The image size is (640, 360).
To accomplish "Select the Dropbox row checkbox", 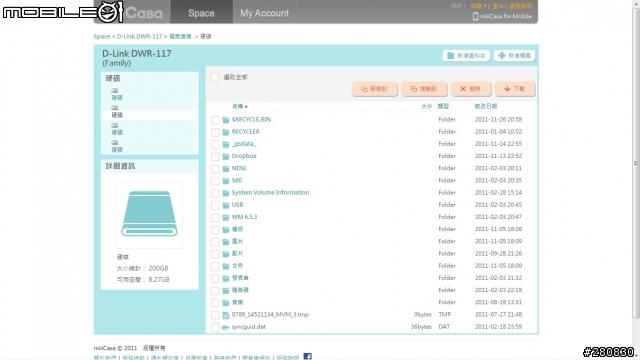I will 215,157.
